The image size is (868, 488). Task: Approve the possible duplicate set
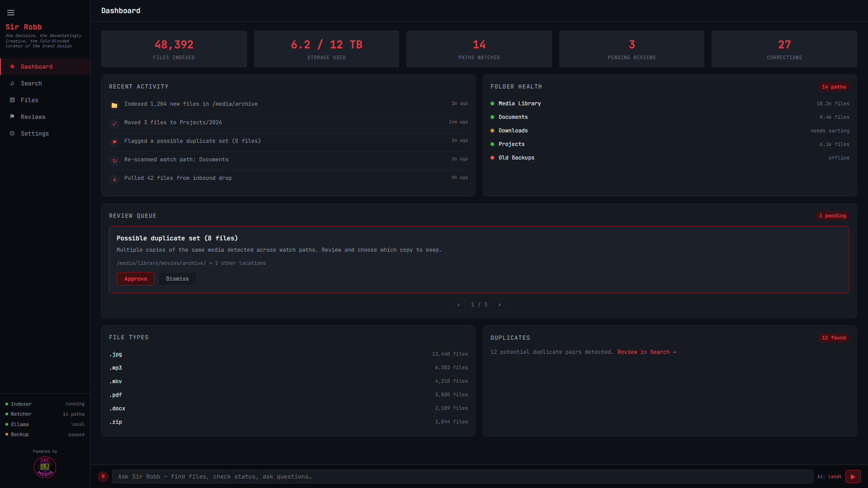tap(136, 279)
